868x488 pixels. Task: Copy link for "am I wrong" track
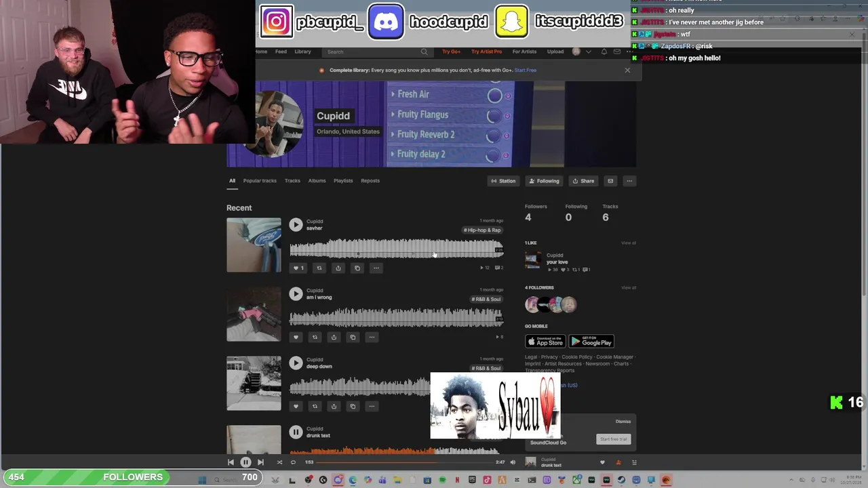coord(353,337)
